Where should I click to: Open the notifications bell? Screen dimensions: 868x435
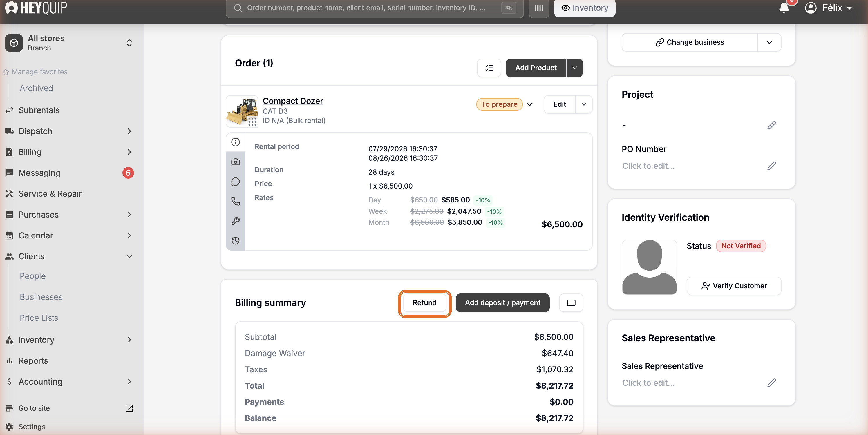pyautogui.click(x=784, y=8)
